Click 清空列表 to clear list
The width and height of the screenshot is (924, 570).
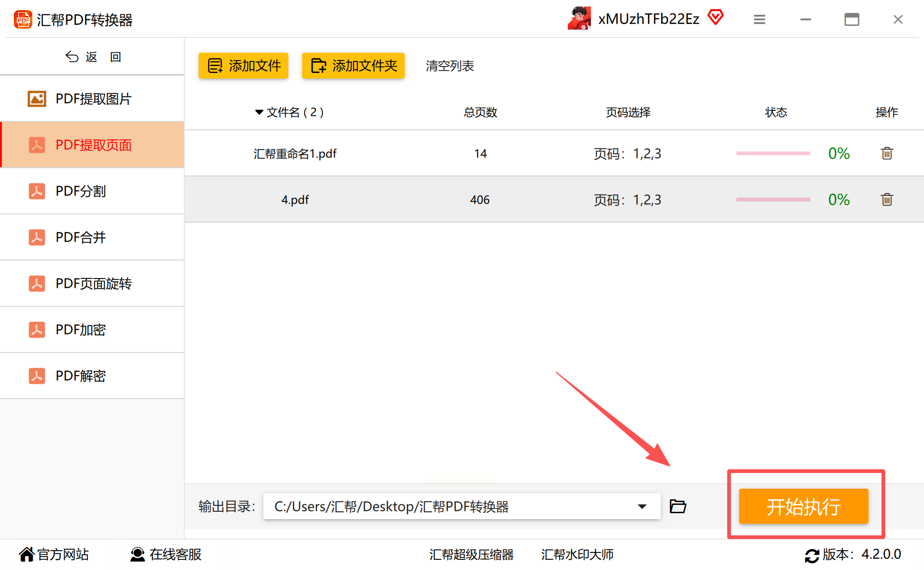click(450, 66)
